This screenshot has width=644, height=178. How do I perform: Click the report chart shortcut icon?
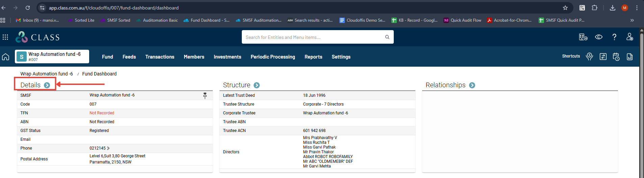pyautogui.click(x=629, y=57)
